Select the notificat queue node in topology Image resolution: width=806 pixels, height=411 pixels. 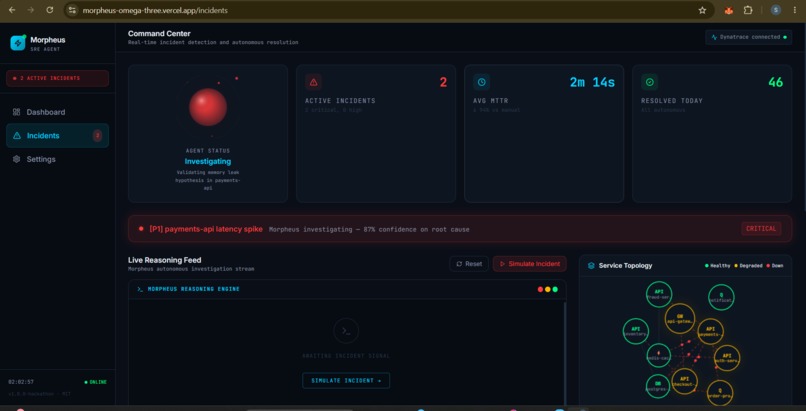pyautogui.click(x=721, y=297)
